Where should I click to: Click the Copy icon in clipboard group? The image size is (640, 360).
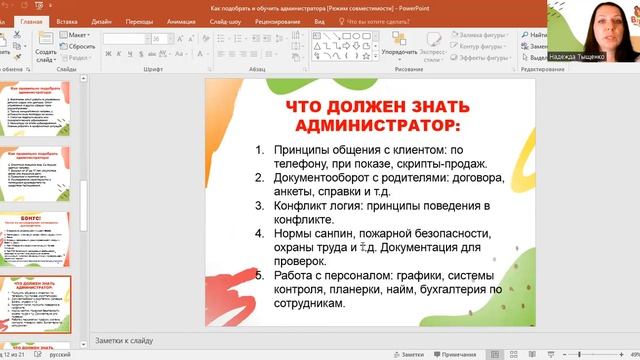[x=17, y=46]
